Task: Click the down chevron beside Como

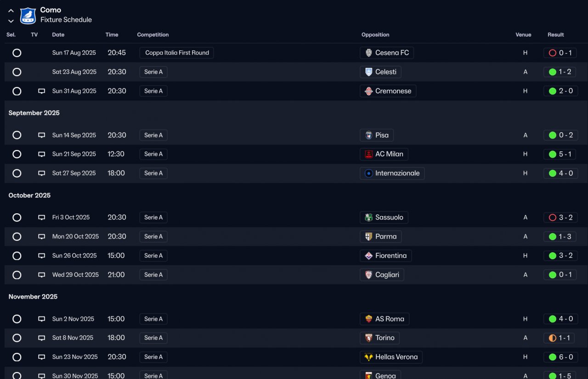Action: [11, 21]
